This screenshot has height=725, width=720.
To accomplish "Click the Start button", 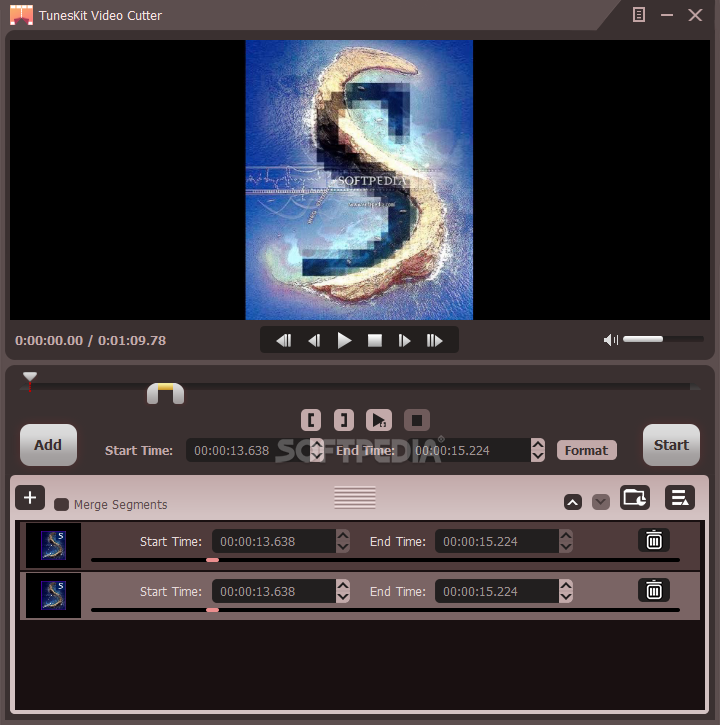I will point(671,445).
